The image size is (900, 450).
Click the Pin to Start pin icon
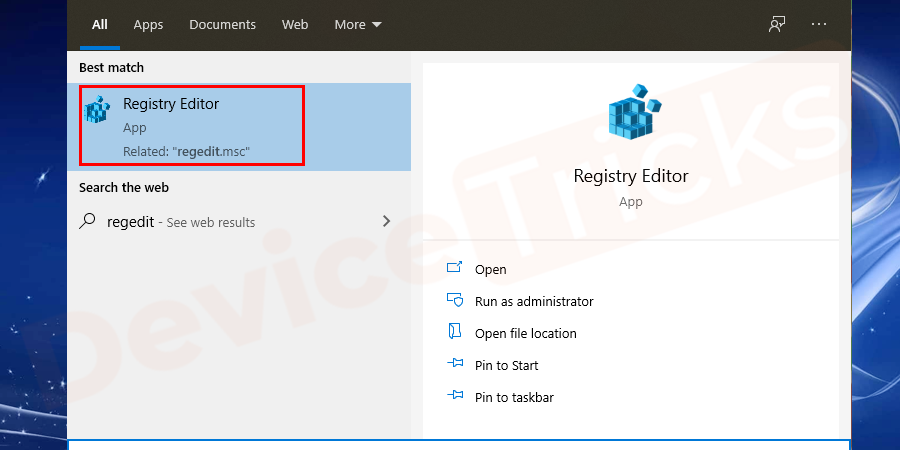tap(455, 363)
